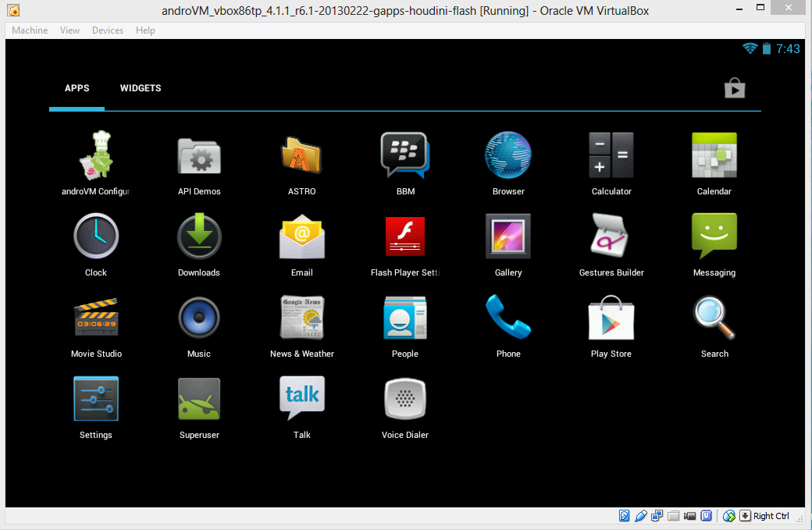Open the Devices menu
This screenshot has height=530, width=812.
point(108,30)
